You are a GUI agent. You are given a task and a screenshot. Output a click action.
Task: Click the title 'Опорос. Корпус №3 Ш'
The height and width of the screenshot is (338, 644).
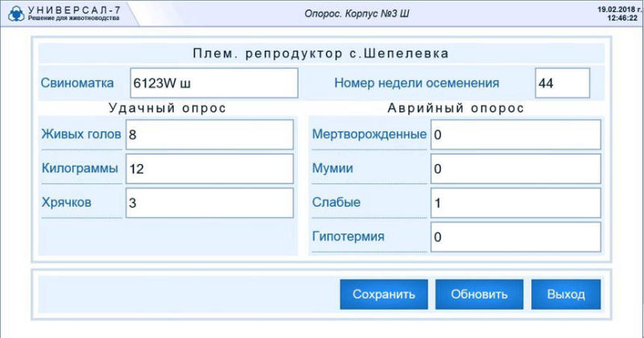coord(357,14)
